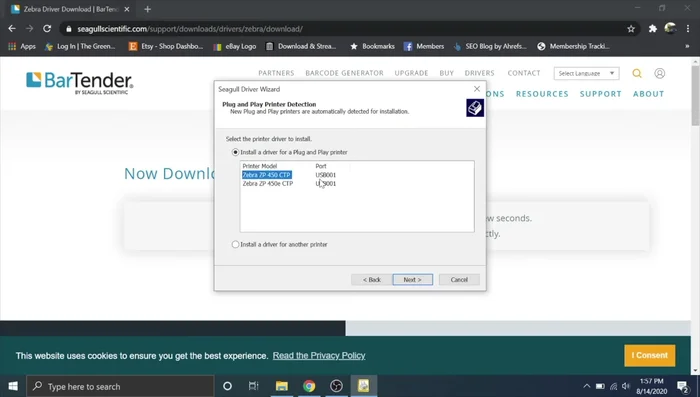This screenshot has width=700, height=397.
Task: Open a new browser tab
Action: tap(147, 9)
